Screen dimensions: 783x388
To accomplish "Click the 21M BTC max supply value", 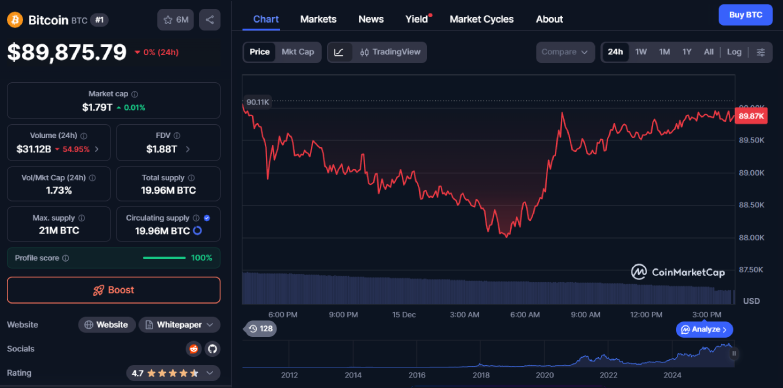I will tap(59, 231).
